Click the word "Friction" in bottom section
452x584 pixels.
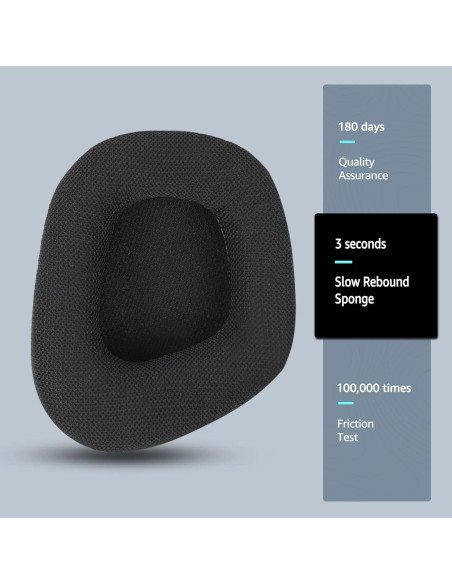pyautogui.click(x=355, y=424)
